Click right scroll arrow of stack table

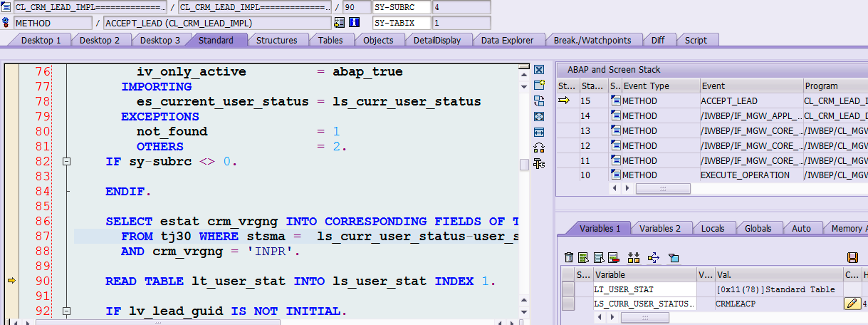click(x=627, y=188)
